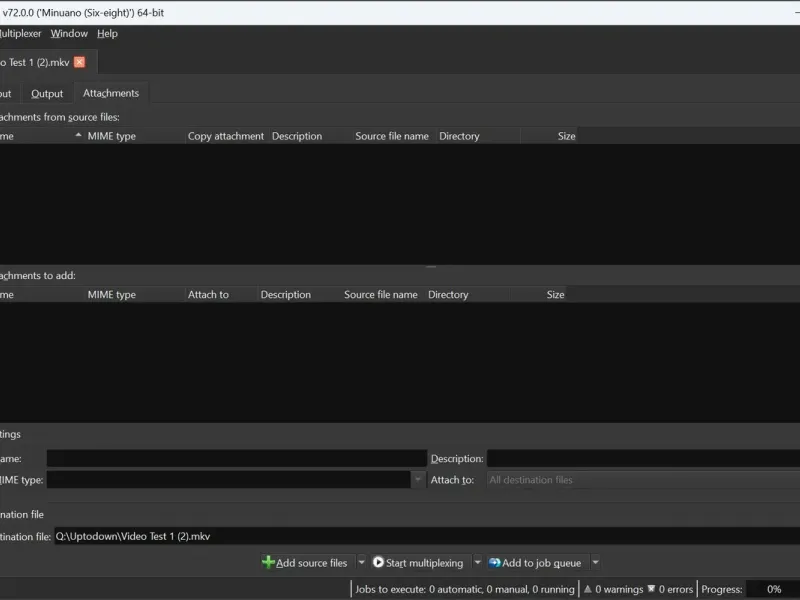Focus the attachment Name input field
The image size is (800, 600).
click(x=237, y=458)
